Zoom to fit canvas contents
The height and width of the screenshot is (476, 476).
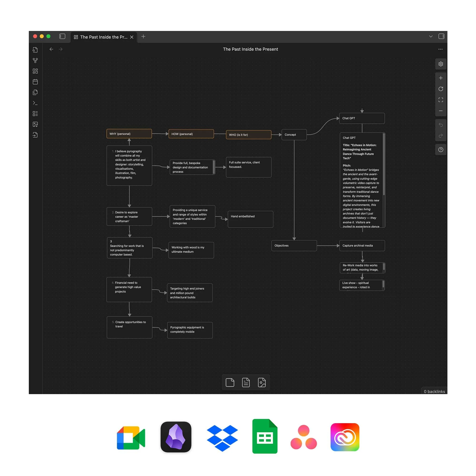(441, 100)
